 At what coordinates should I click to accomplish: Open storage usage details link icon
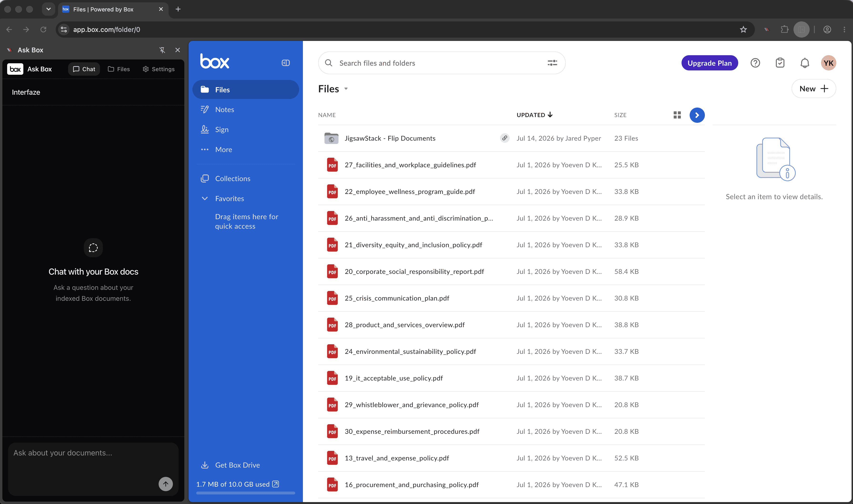pos(276,484)
